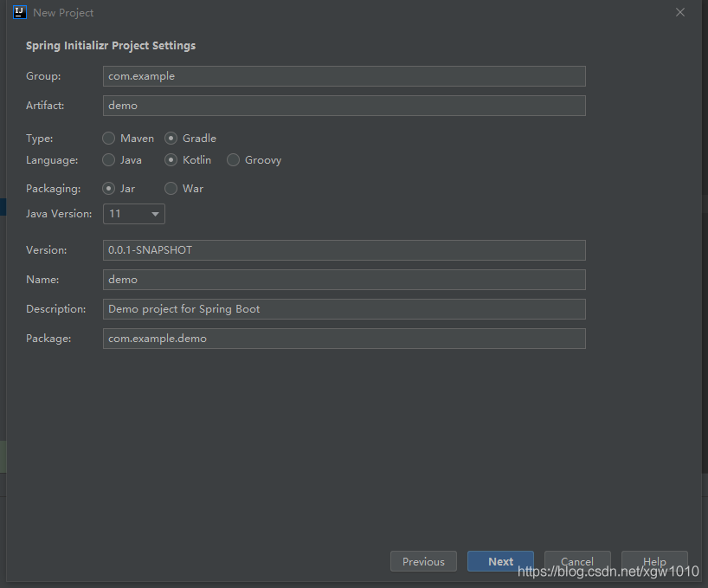The width and height of the screenshot is (708, 588).
Task: Click the Version field with 0.0.1-SNAPSHOT
Action: tap(344, 250)
